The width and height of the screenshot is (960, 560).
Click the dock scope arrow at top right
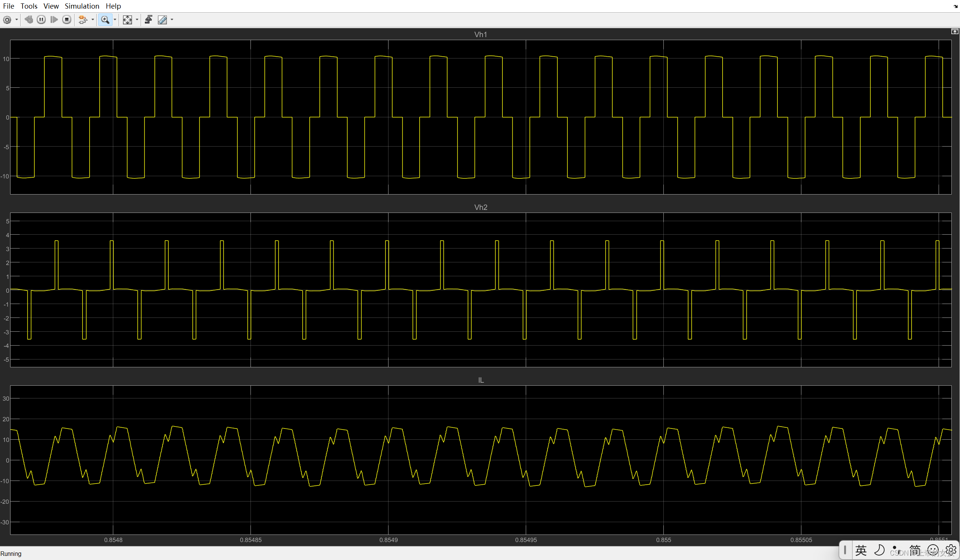tap(955, 31)
